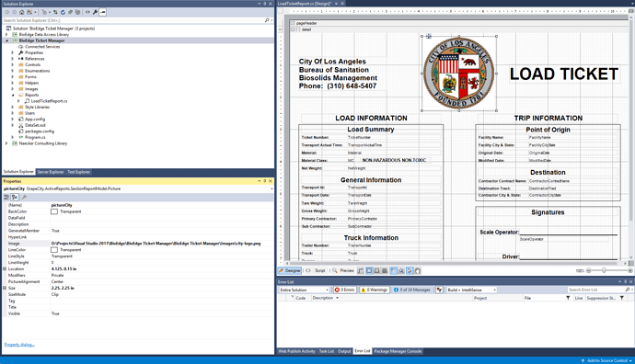
Task: Click LineColor transparent color swatch
Action: coord(54,250)
